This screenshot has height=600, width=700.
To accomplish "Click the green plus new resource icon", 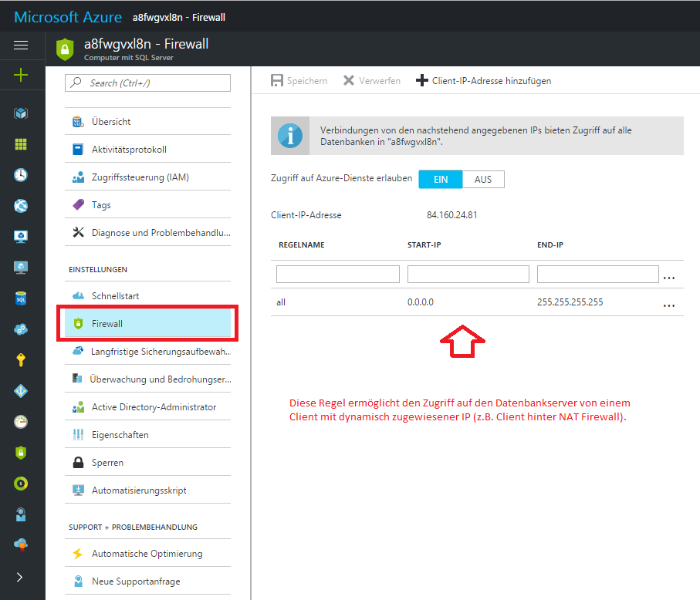I will coord(21,75).
